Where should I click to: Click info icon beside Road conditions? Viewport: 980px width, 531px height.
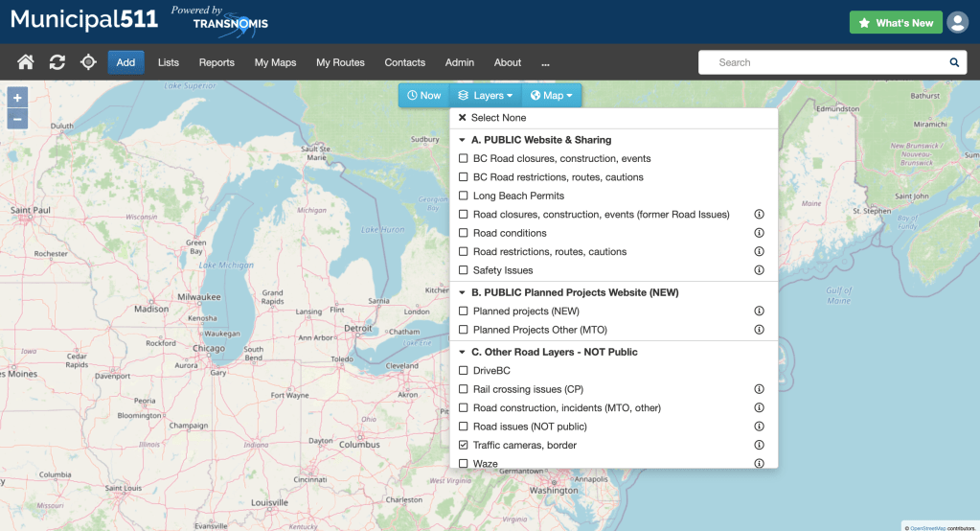[759, 233]
